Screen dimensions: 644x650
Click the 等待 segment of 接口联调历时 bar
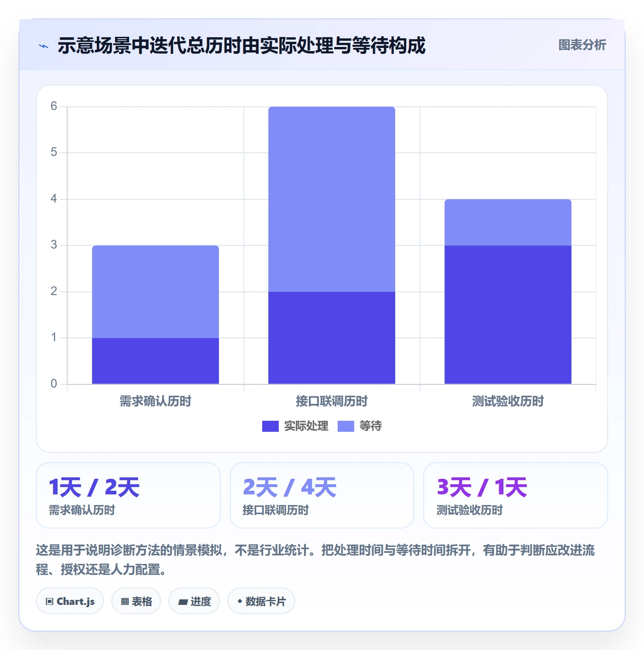pyautogui.click(x=332, y=199)
